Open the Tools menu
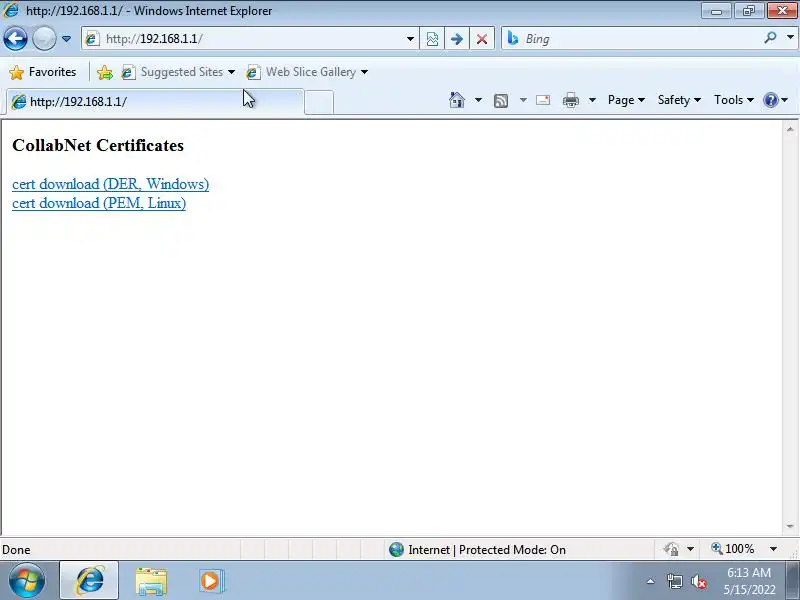 point(734,100)
